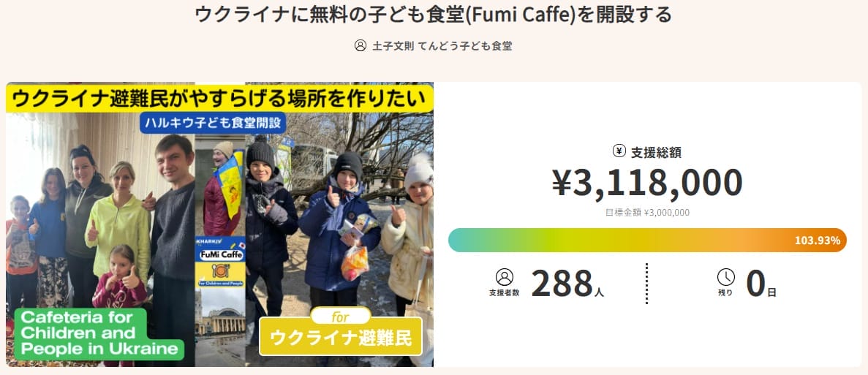Open 土子文則 てんどう子ども食堂 author link
The width and height of the screenshot is (868, 375).
click(442, 45)
